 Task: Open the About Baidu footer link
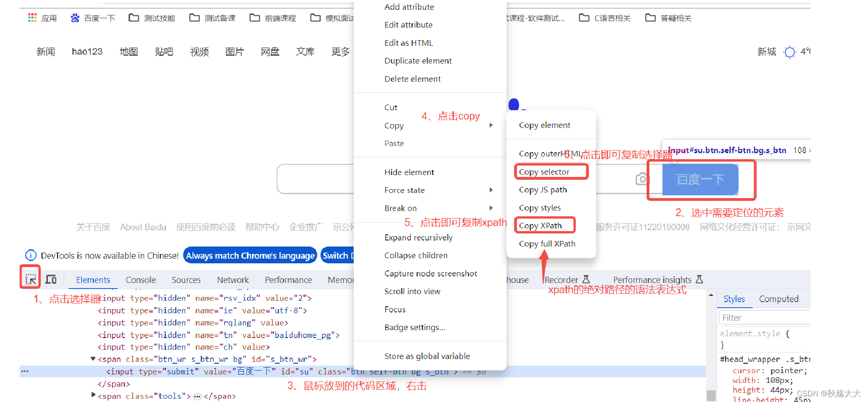143,227
